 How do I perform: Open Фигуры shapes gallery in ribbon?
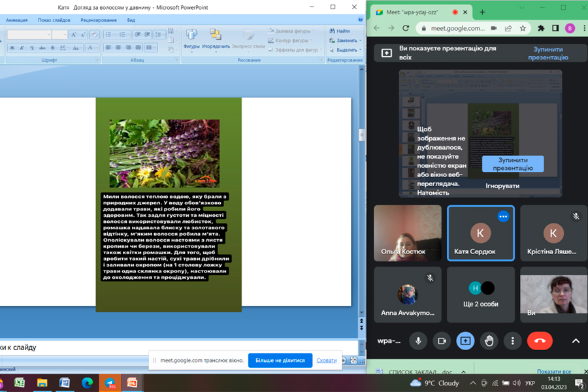pos(191,39)
